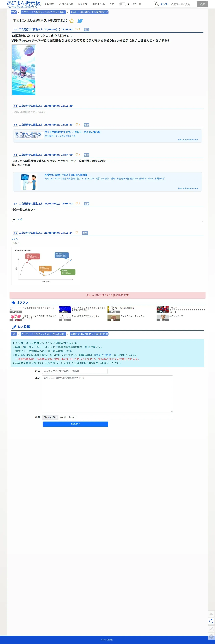Screen dimensions: 215x644
Task: Open the Dunning-Kruger chart image in post 6
Action: (46, 266)
